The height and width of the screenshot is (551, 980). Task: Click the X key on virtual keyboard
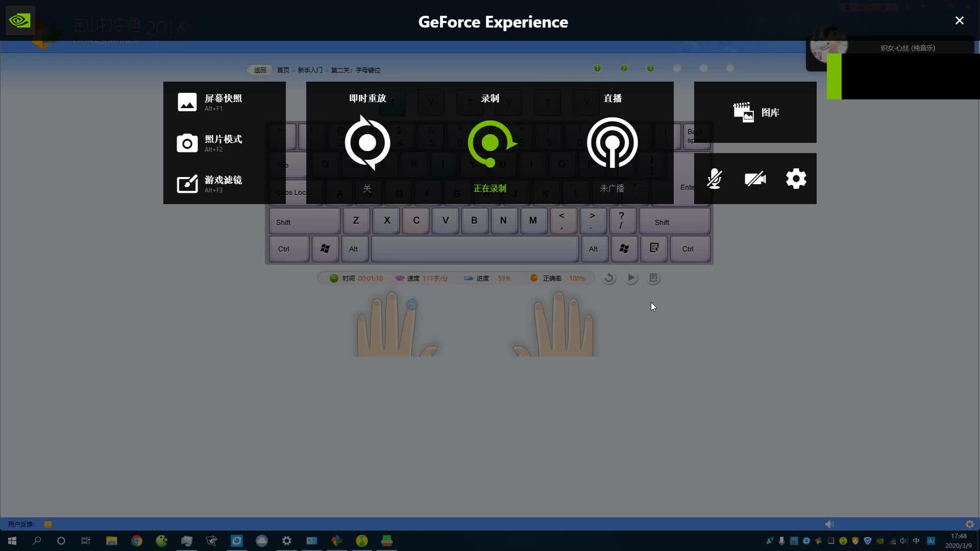click(386, 220)
